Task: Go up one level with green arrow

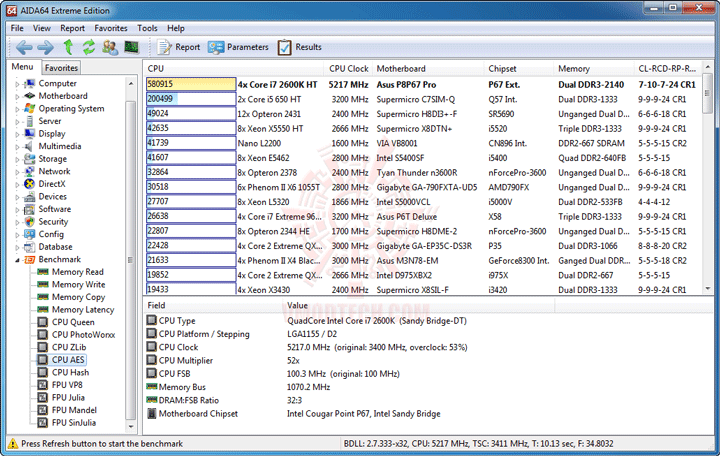Action: click(x=68, y=47)
